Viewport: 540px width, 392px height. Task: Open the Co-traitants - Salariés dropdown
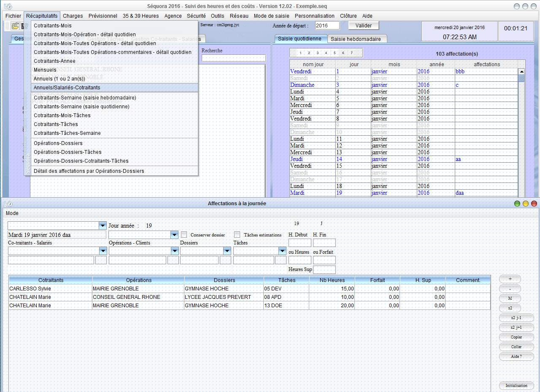[x=102, y=250]
